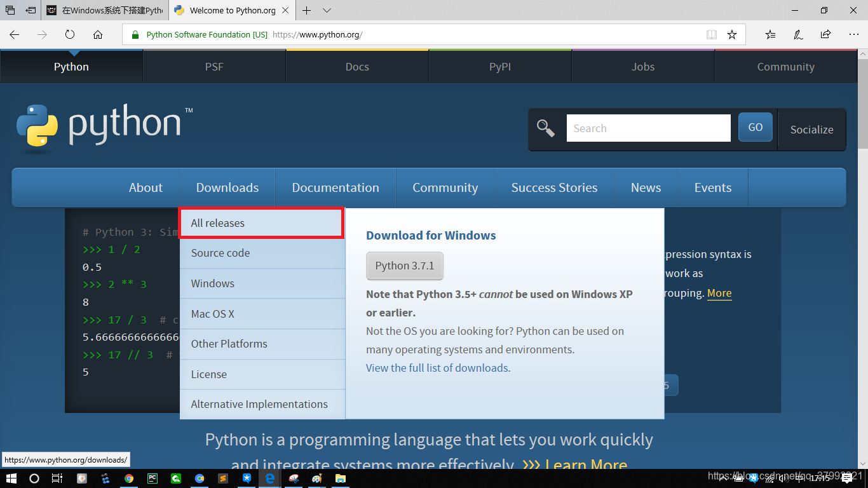Open the Snipping Tool taskbar icon
The height and width of the screenshot is (488, 868).
[293, 478]
